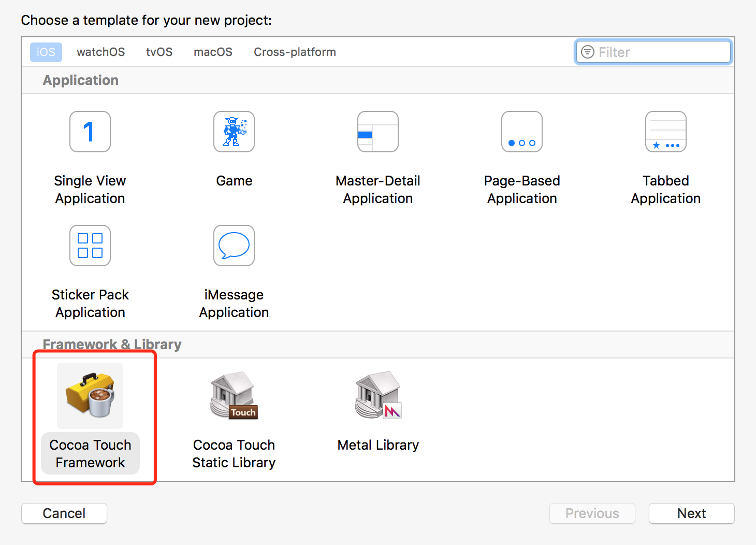756x545 pixels.
Task: Select the Metal Library template icon
Action: [378, 396]
